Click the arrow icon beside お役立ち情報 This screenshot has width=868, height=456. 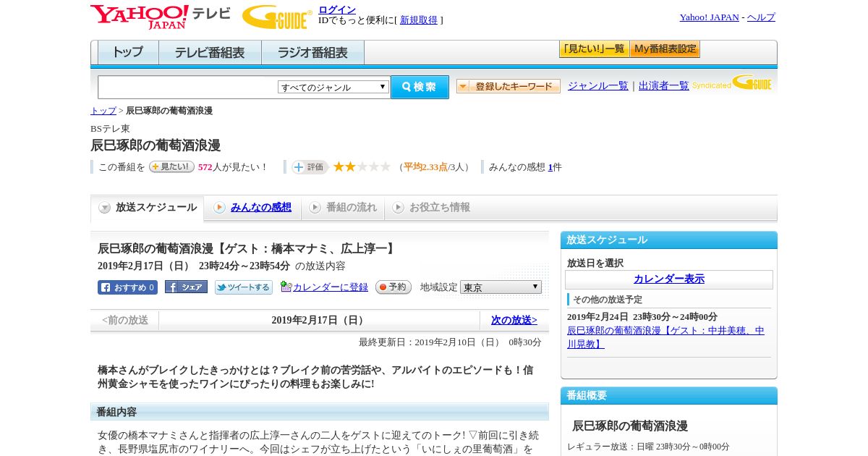pyautogui.click(x=398, y=208)
